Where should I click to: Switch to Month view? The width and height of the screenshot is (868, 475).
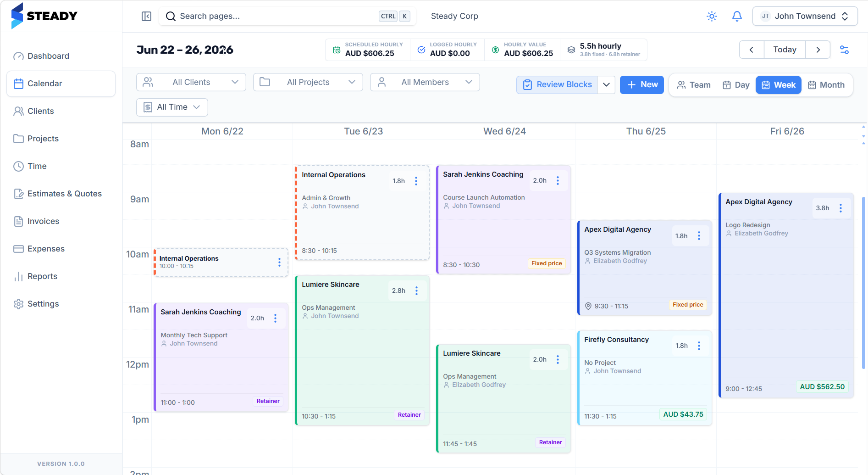826,85
